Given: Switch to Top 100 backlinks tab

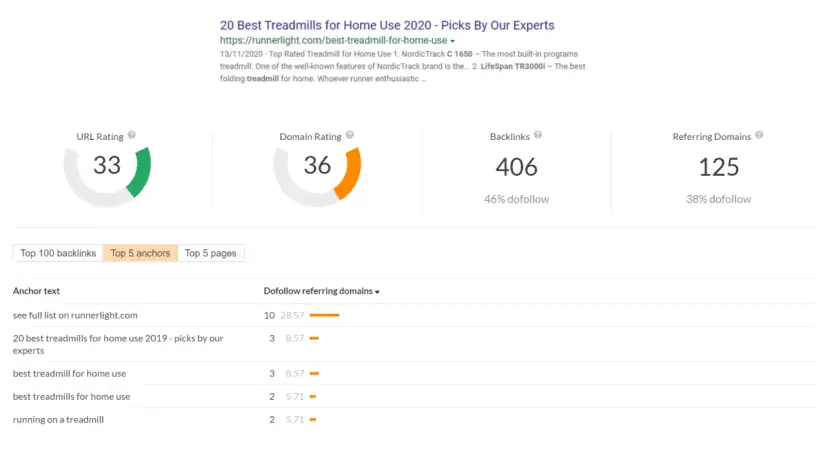Looking at the screenshot, I should click(x=58, y=253).
